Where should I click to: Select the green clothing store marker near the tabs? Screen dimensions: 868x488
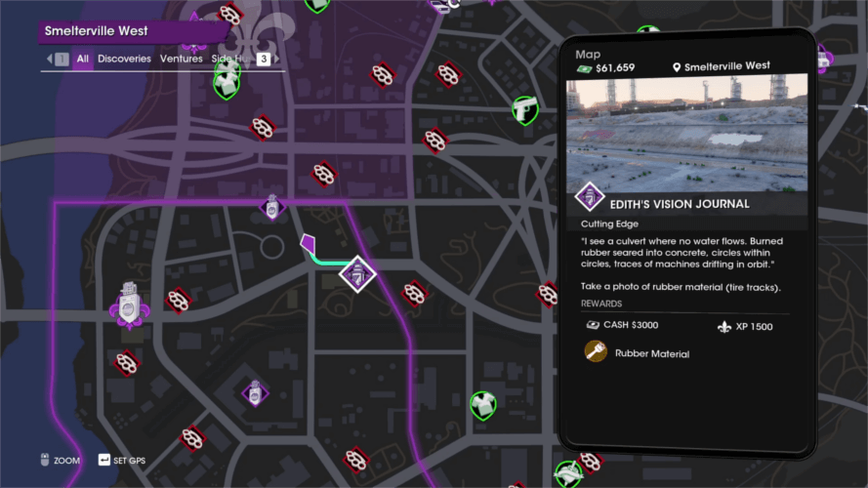[227, 82]
